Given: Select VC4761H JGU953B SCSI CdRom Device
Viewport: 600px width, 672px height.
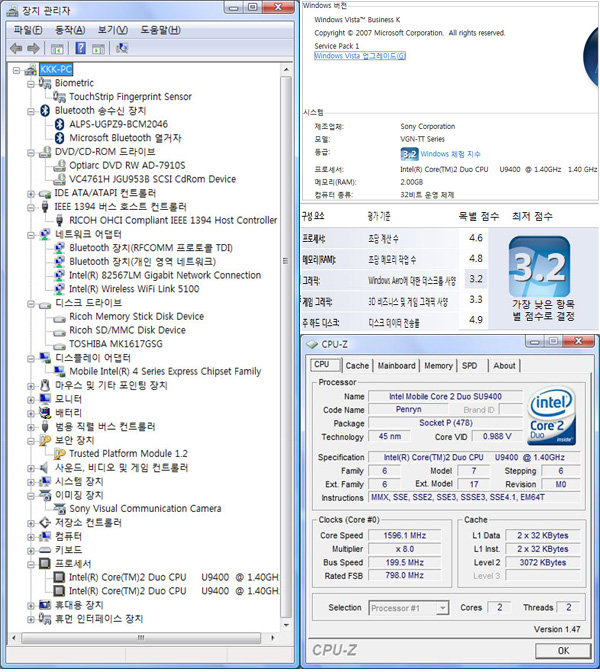Looking at the screenshot, I should tap(153, 179).
